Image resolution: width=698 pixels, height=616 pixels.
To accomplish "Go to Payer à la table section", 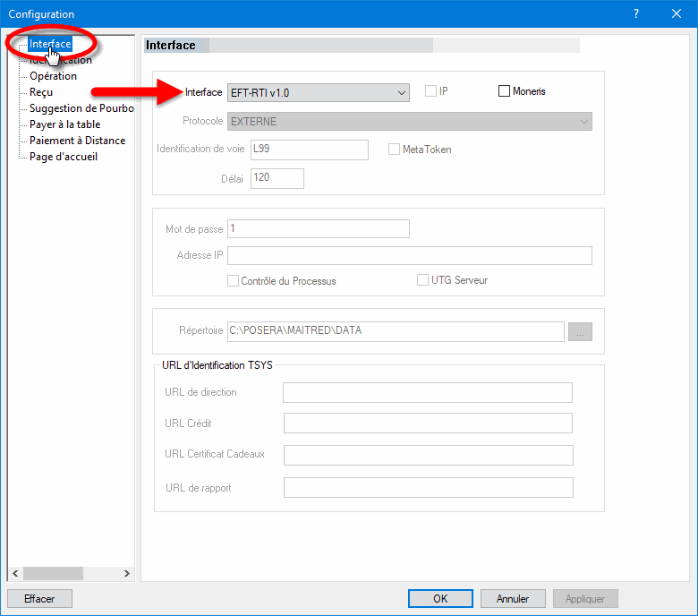I will [x=64, y=124].
